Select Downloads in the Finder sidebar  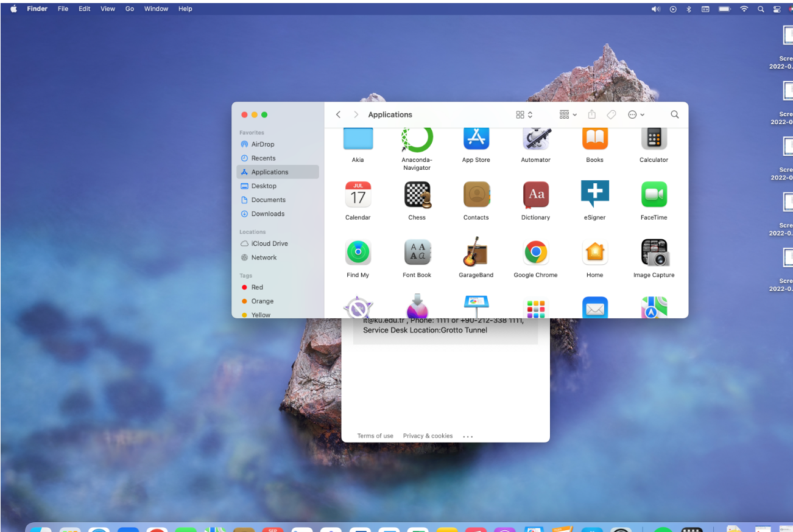[x=267, y=214]
